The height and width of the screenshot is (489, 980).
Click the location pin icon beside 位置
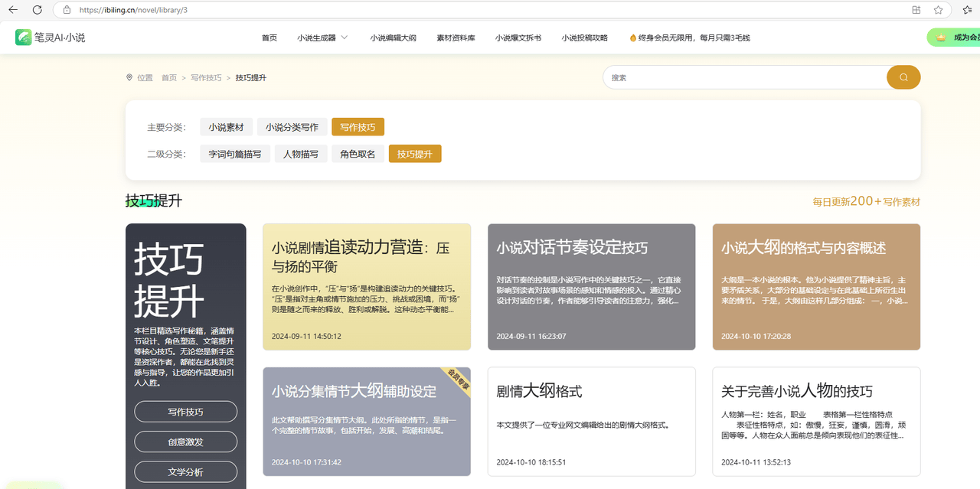[x=129, y=78]
